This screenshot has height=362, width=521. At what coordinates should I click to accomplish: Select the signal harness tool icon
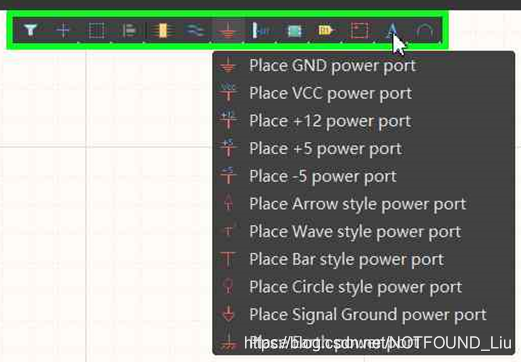tap(261, 30)
